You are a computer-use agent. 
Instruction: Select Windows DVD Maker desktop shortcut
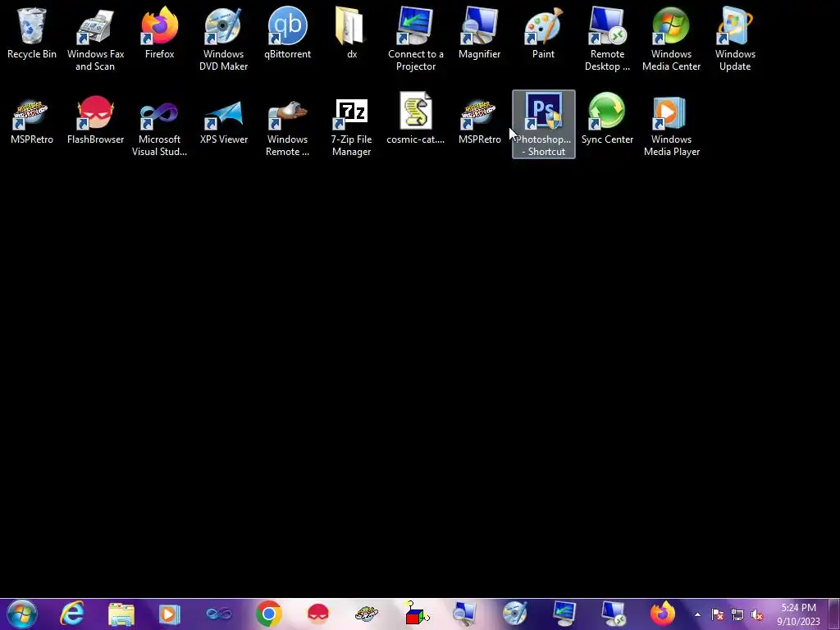(223, 39)
